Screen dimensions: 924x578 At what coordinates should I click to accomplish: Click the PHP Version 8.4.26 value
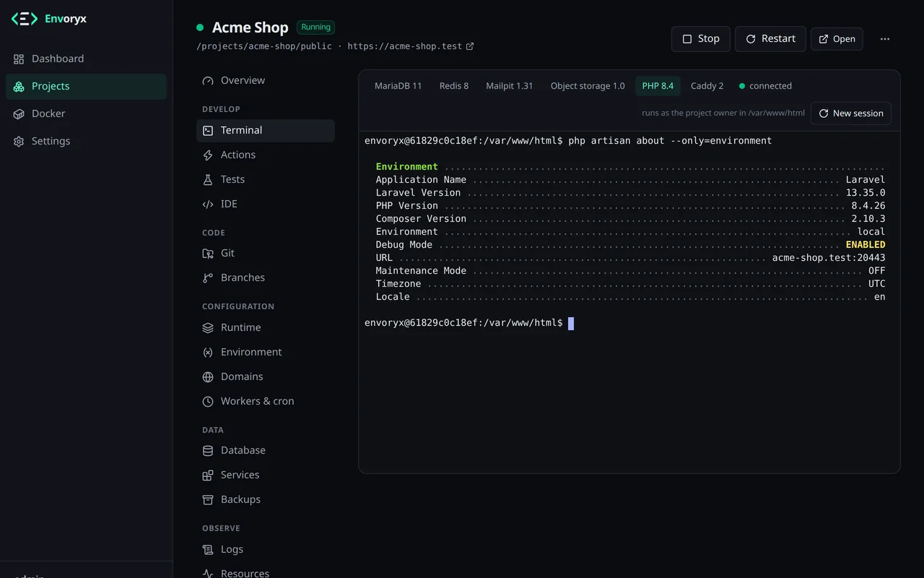(x=868, y=206)
